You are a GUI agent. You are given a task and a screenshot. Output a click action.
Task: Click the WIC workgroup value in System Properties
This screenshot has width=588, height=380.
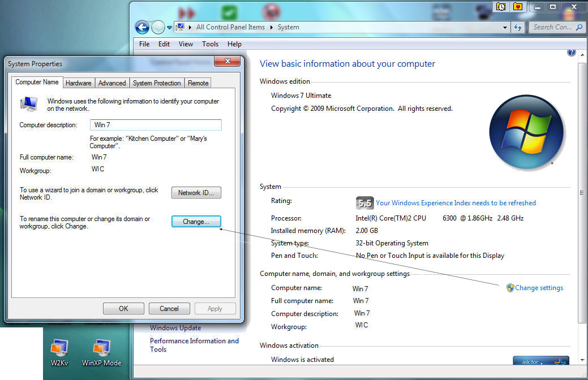pos(98,169)
